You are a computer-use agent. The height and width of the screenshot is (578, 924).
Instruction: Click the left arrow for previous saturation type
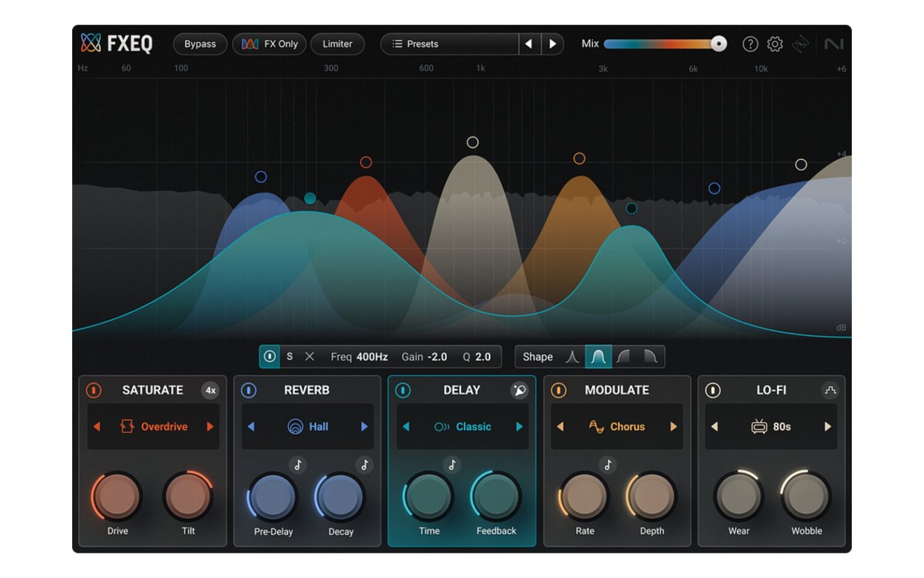(97, 427)
